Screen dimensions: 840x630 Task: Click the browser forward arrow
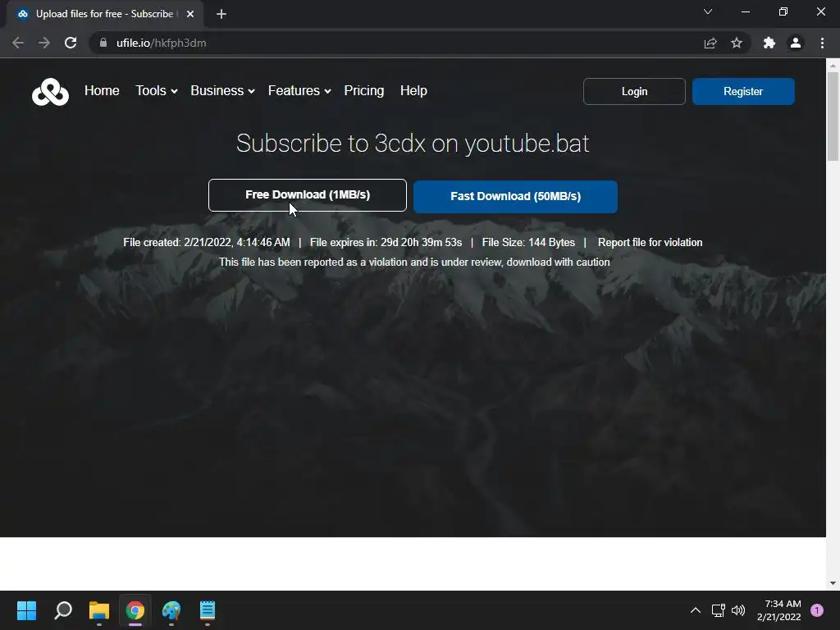tap(44, 43)
